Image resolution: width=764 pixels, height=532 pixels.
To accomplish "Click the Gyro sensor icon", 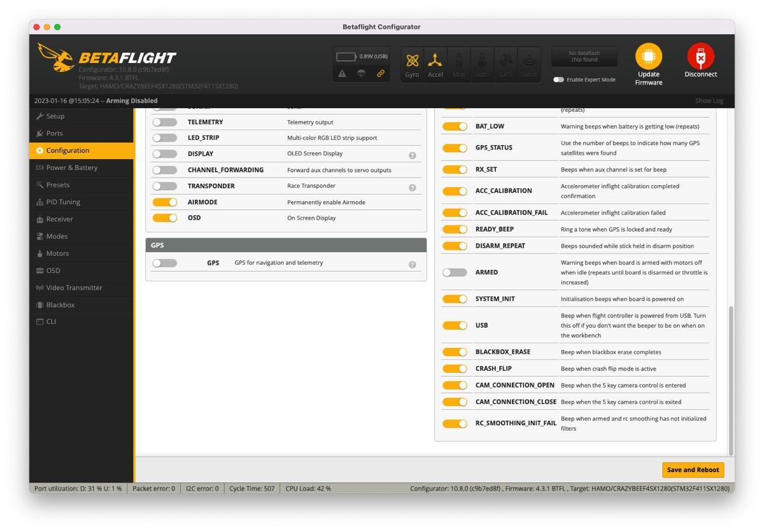I will pos(412,64).
